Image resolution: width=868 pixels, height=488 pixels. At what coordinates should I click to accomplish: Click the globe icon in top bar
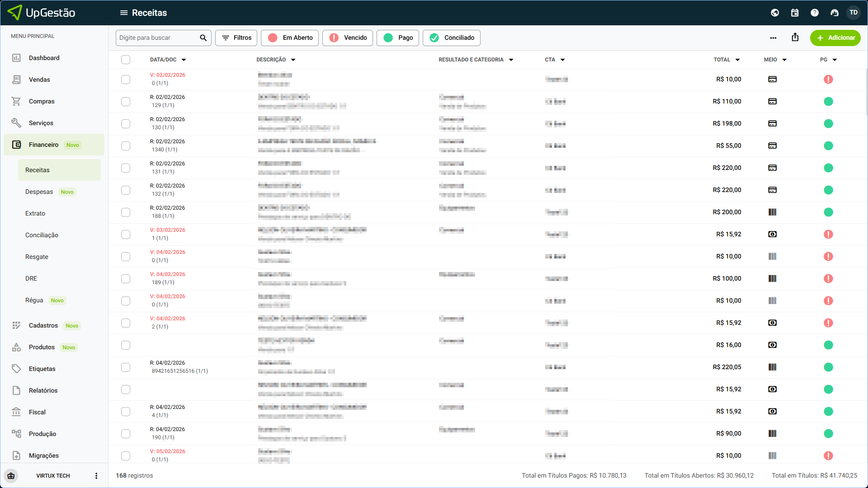point(775,13)
